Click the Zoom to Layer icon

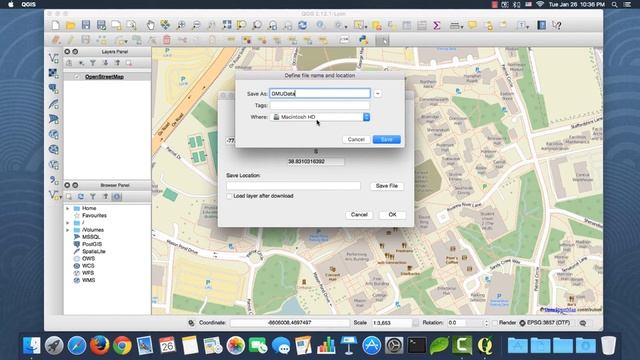coord(257,25)
